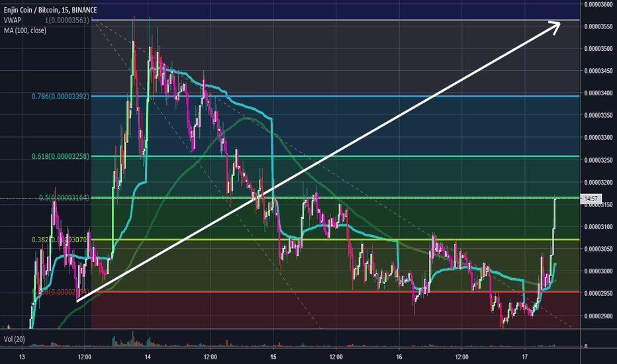Click price axis value 0.00003350
The height and width of the screenshot is (364, 617).
(x=598, y=115)
